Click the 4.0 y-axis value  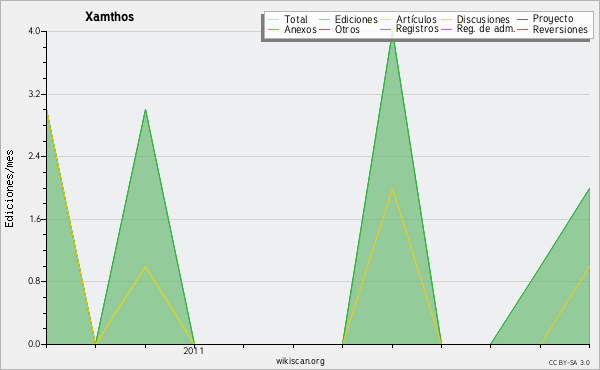(x=34, y=31)
